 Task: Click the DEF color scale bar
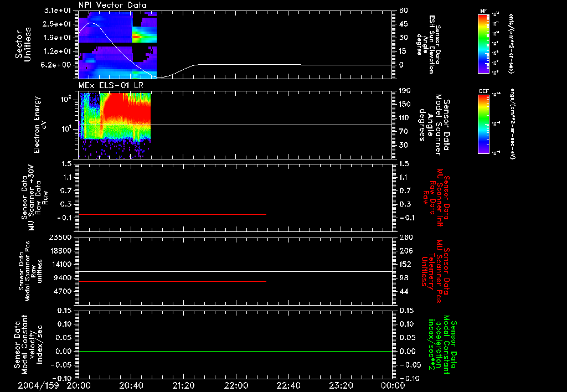(484, 124)
